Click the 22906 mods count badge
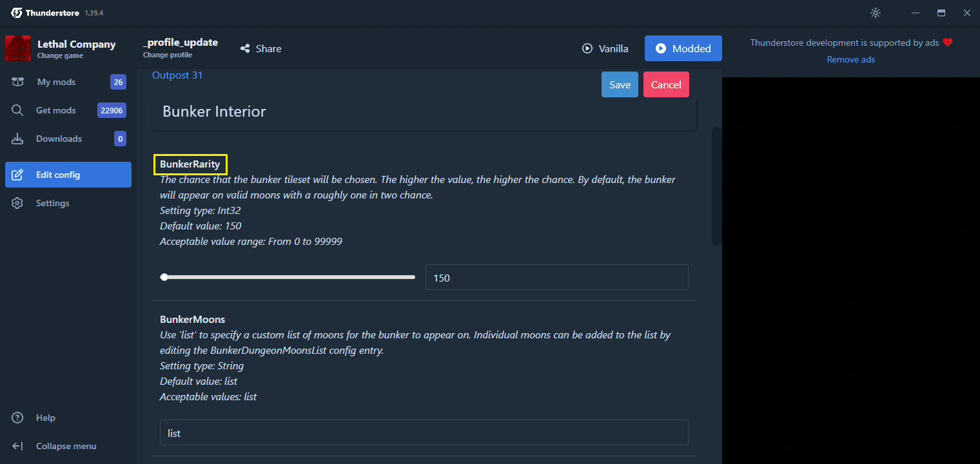The width and height of the screenshot is (980, 464). coord(112,110)
